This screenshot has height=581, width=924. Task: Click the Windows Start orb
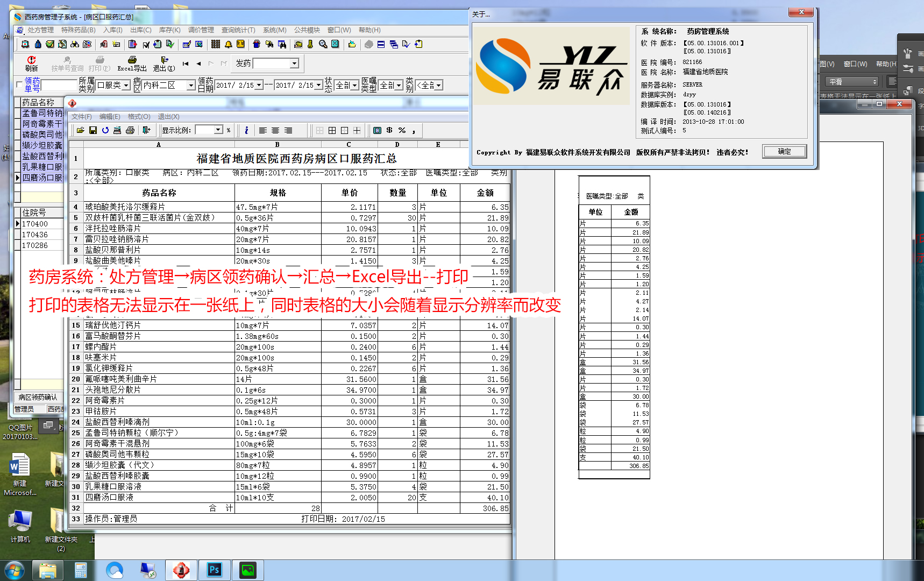[x=14, y=570]
